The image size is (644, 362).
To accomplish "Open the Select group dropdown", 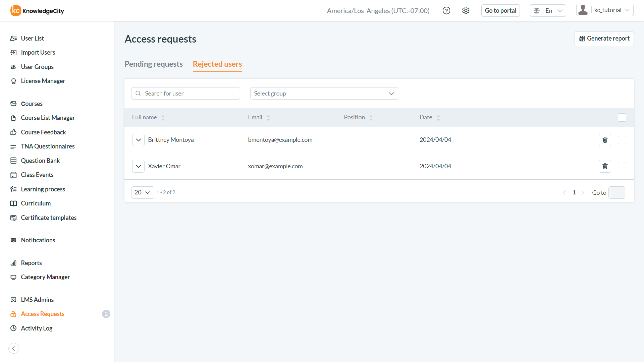I will pos(324,94).
